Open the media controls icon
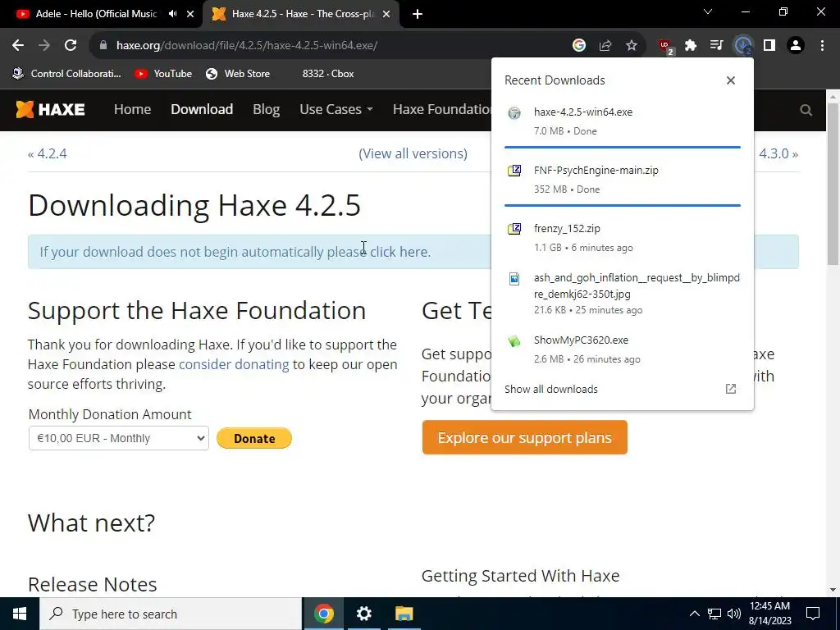The width and height of the screenshot is (840, 630). (x=716, y=46)
